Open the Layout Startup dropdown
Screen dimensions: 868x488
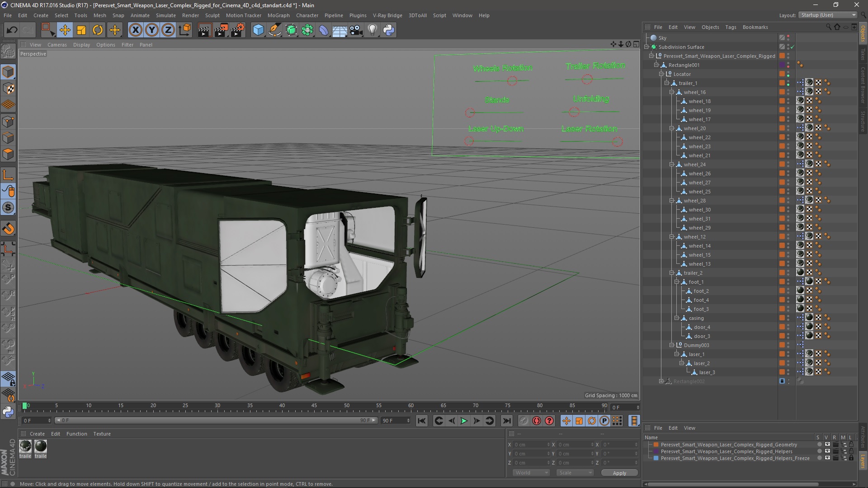[x=828, y=15]
